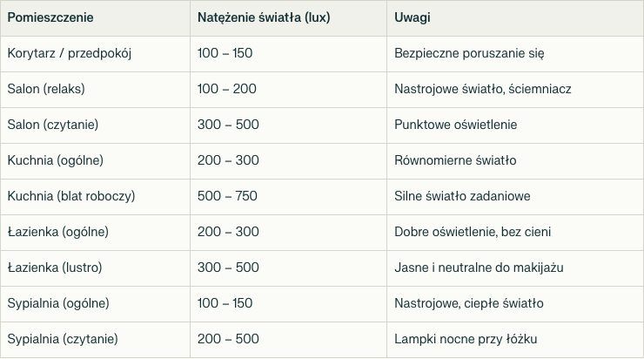
Task: Click the Salon (czytanie) row label
Action: (x=53, y=125)
